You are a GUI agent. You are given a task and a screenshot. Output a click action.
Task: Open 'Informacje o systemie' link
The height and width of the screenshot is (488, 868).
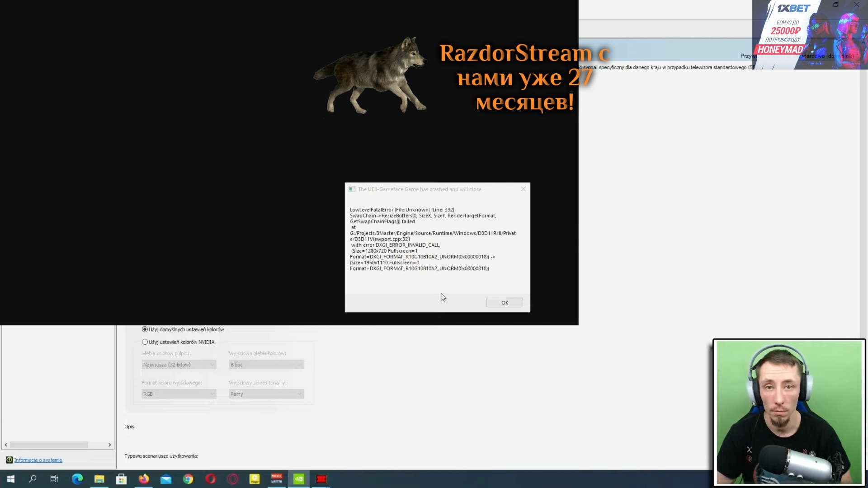tap(38, 460)
